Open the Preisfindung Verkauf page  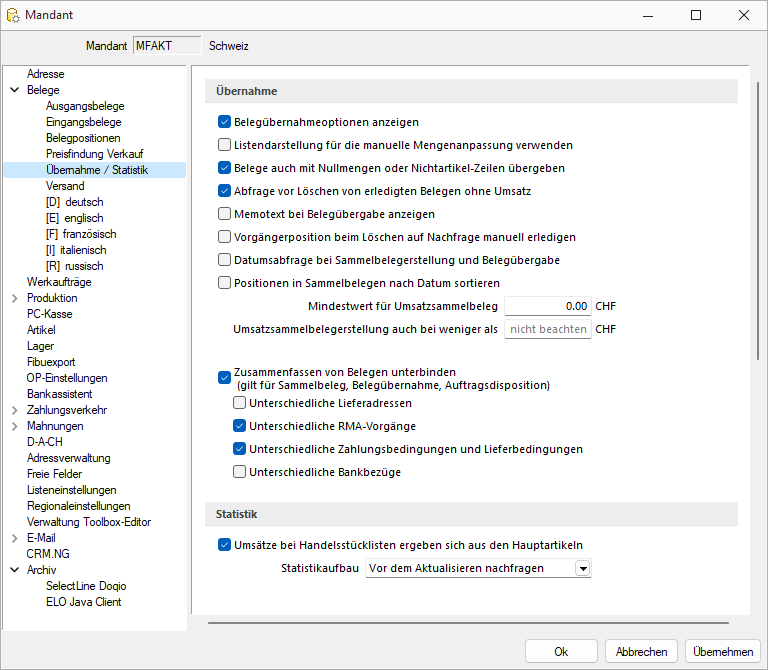pyautogui.click(x=95, y=154)
